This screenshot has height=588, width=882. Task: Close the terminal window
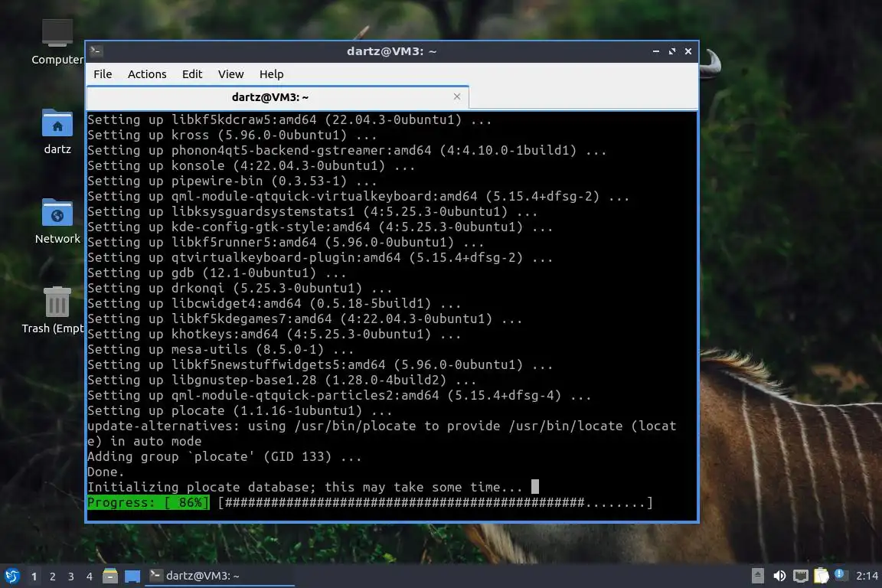click(688, 51)
